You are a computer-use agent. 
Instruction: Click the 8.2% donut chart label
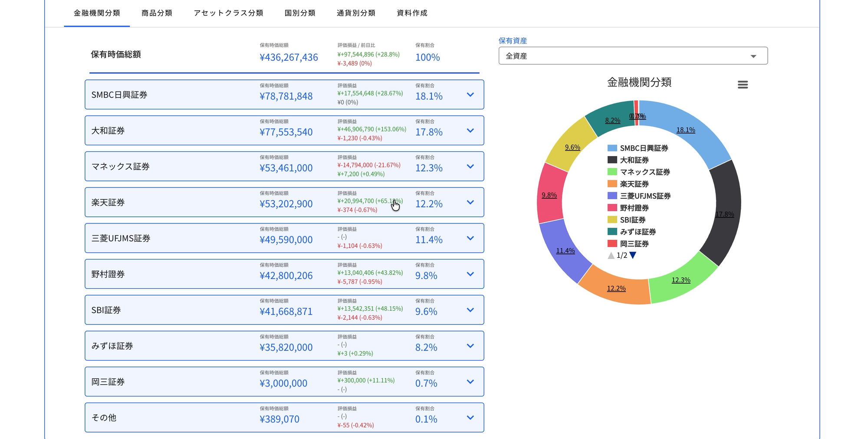point(612,121)
